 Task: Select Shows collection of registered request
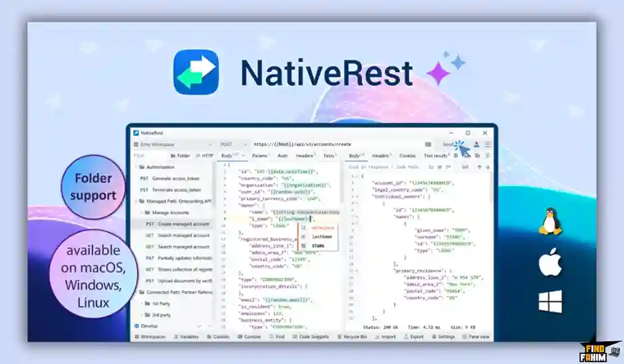click(179, 270)
